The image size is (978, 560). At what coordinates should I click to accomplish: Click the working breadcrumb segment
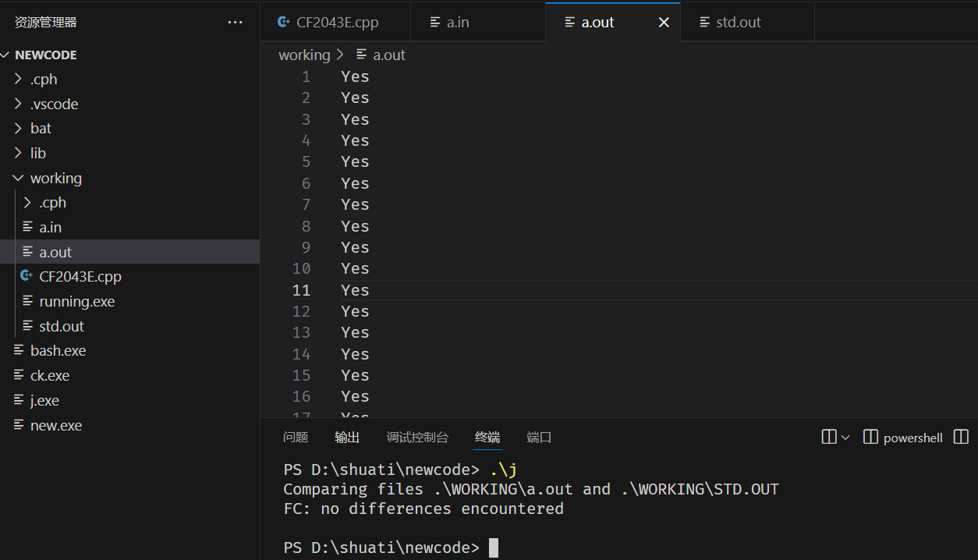coord(304,55)
